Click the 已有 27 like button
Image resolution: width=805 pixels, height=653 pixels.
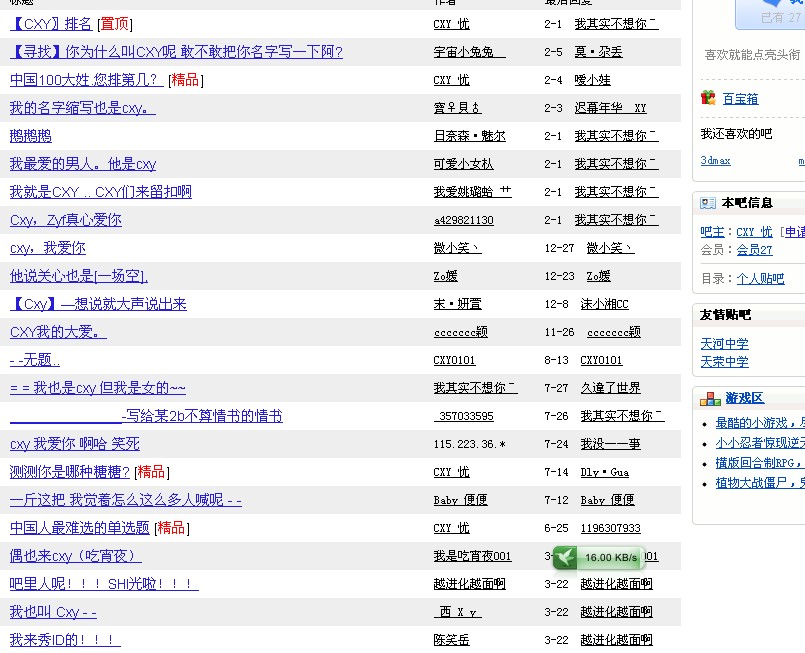point(770,14)
